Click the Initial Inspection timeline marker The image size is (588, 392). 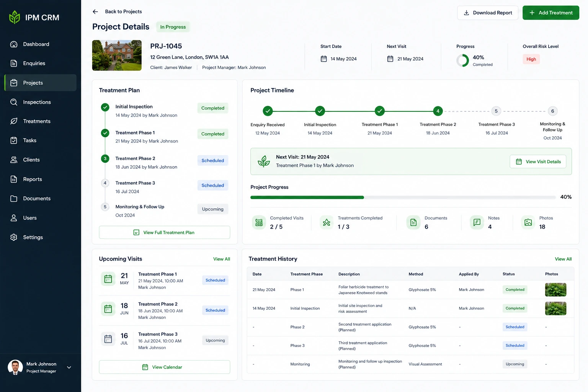tap(320, 111)
